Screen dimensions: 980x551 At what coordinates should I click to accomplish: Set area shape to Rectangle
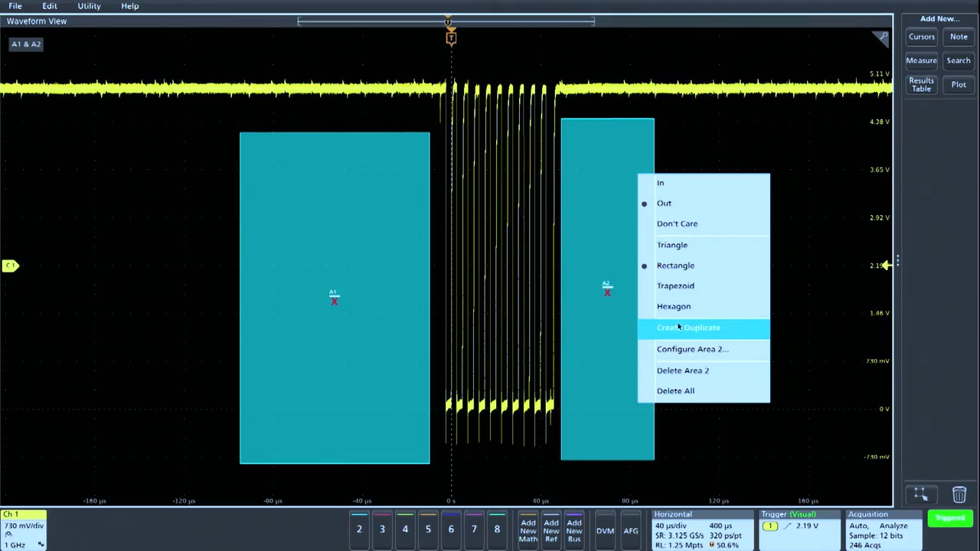(704, 266)
